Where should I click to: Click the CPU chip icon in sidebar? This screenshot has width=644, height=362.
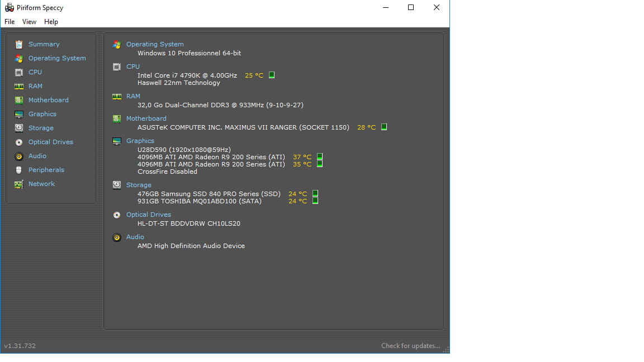point(19,72)
